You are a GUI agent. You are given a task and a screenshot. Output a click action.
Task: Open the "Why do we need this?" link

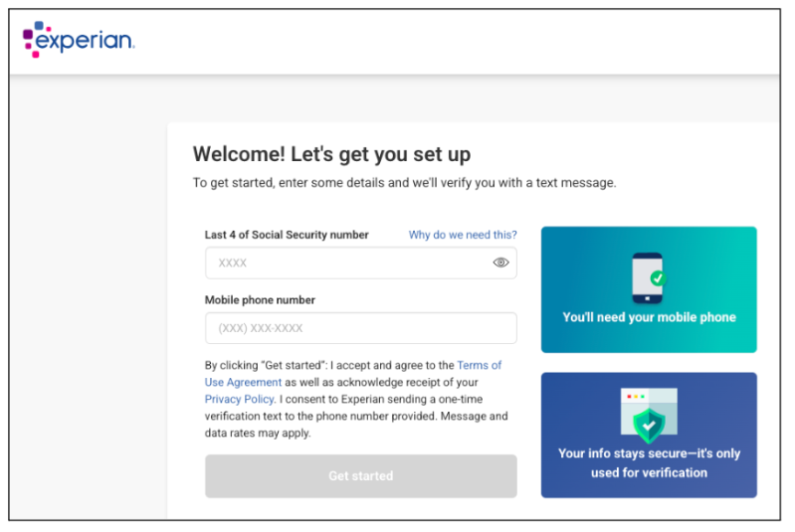[x=463, y=235]
